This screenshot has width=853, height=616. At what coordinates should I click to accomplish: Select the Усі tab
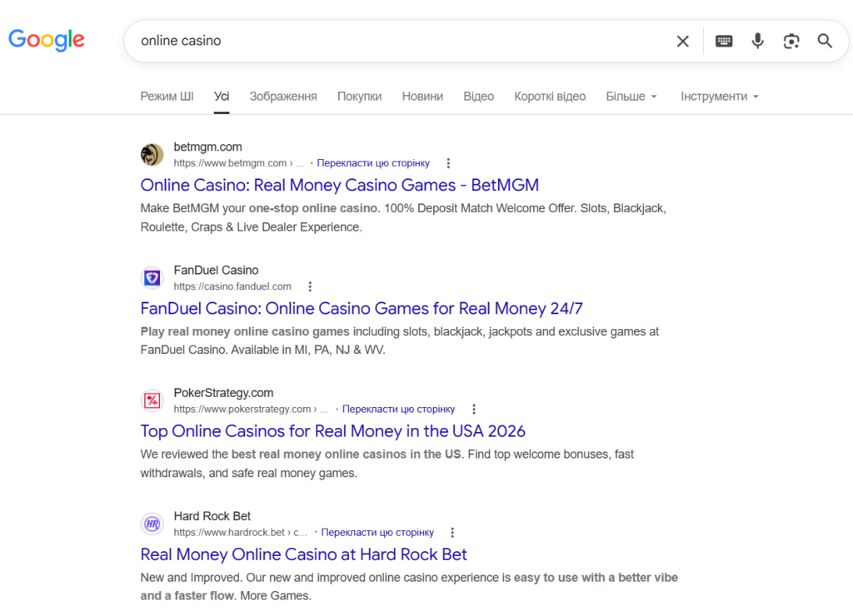[x=222, y=97]
